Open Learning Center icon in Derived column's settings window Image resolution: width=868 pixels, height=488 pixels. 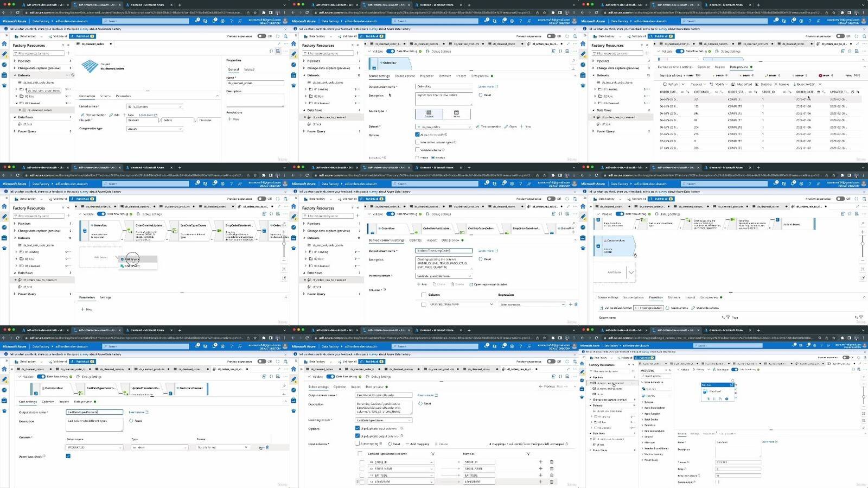click(294, 248)
